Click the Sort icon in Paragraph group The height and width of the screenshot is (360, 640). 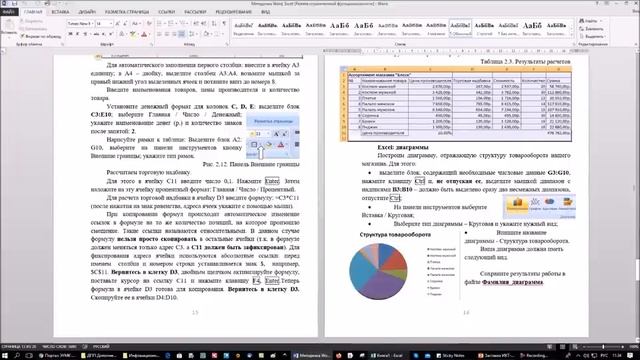pyautogui.click(x=214, y=24)
